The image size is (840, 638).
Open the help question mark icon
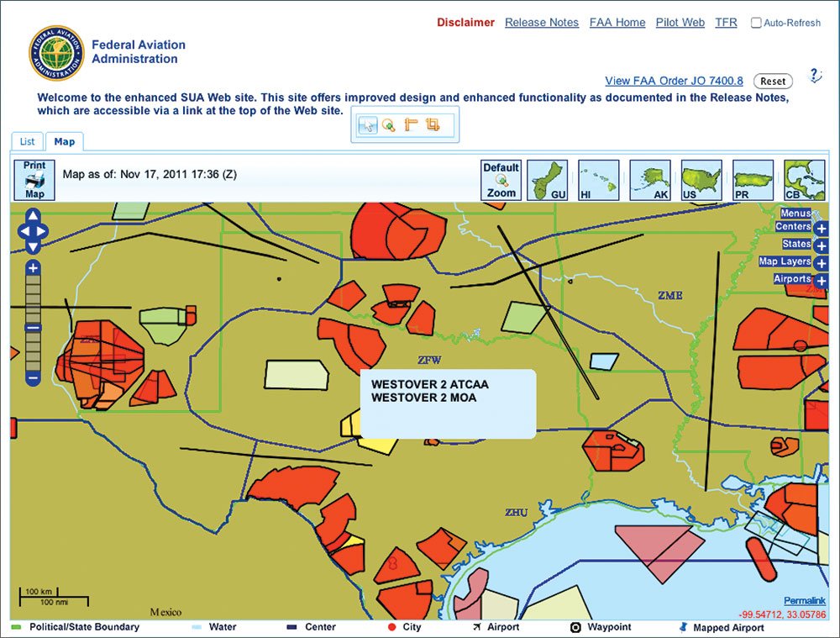[815, 76]
